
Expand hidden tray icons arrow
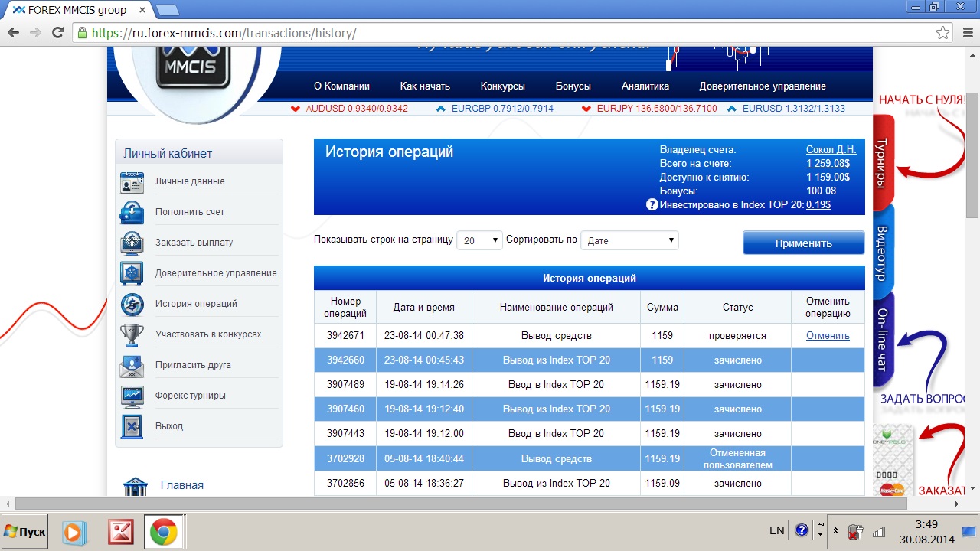(x=835, y=530)
